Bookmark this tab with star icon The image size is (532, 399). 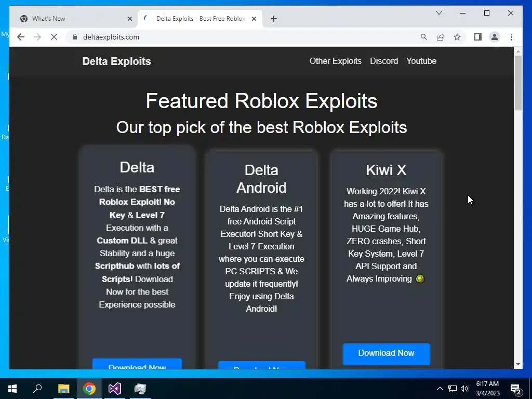(457, 37)
